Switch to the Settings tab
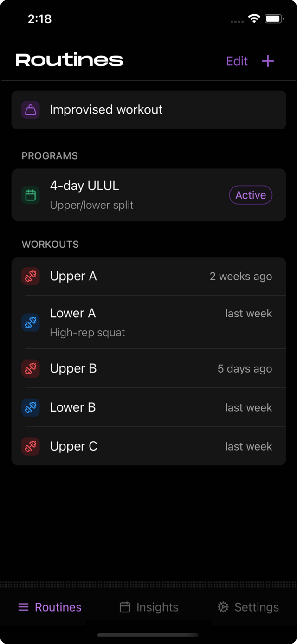 click(248, 607)
